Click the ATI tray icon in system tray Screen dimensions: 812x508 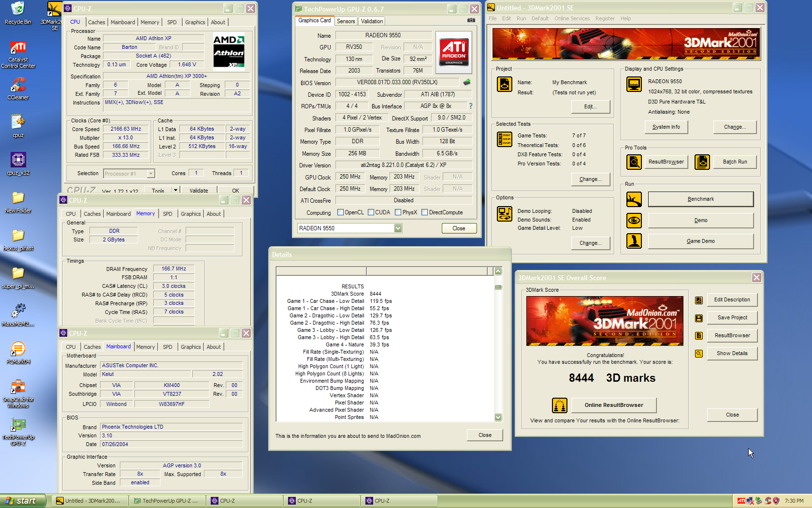pos(741,501)
